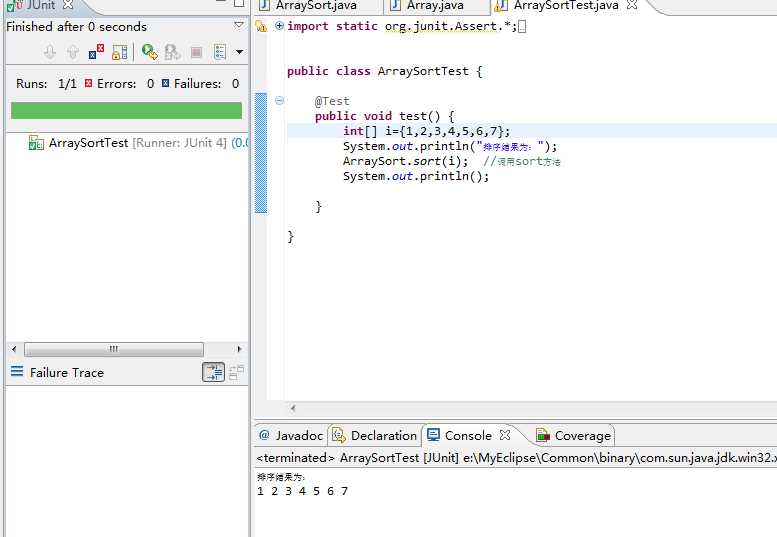
Task: Expand the folded import statements
Action: (x=279, y=26)
